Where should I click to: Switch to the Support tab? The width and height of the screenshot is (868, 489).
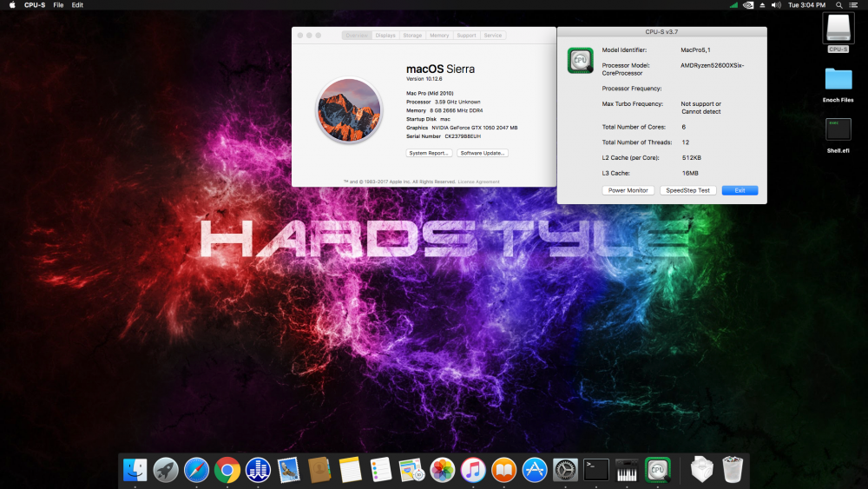[466, 36]
